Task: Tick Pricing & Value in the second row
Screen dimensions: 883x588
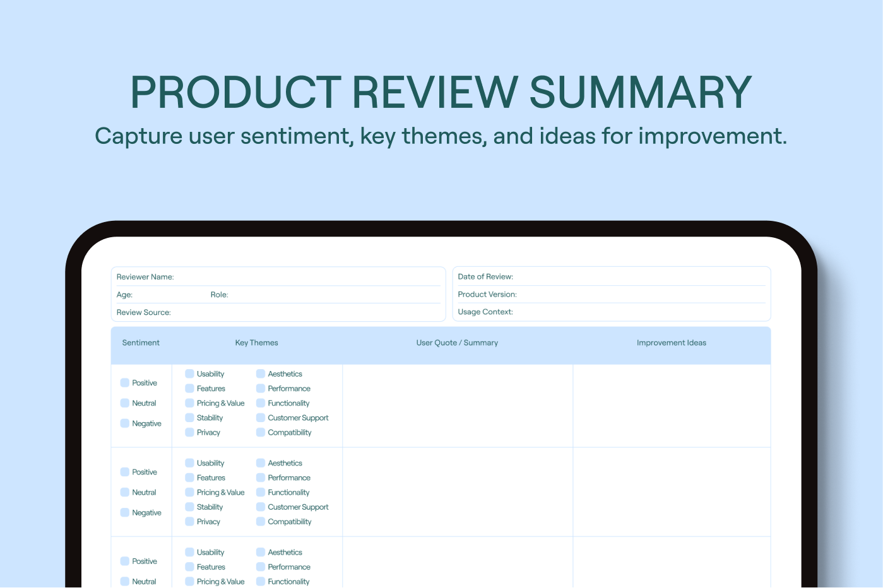Action: [189, 492]
